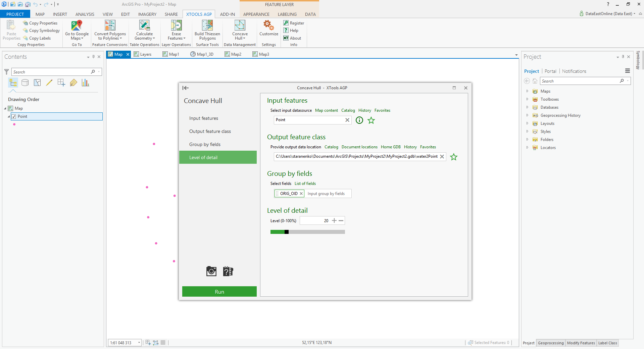Pin the Project pane

[x=623, y=57]
